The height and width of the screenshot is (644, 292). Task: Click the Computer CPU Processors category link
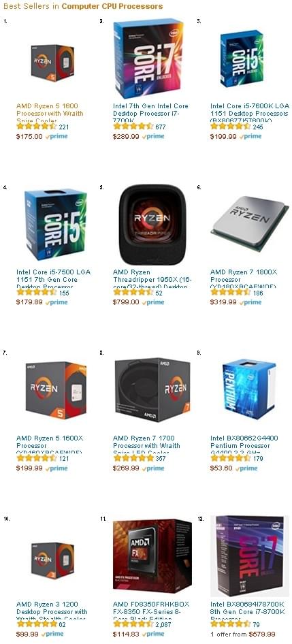112,6
